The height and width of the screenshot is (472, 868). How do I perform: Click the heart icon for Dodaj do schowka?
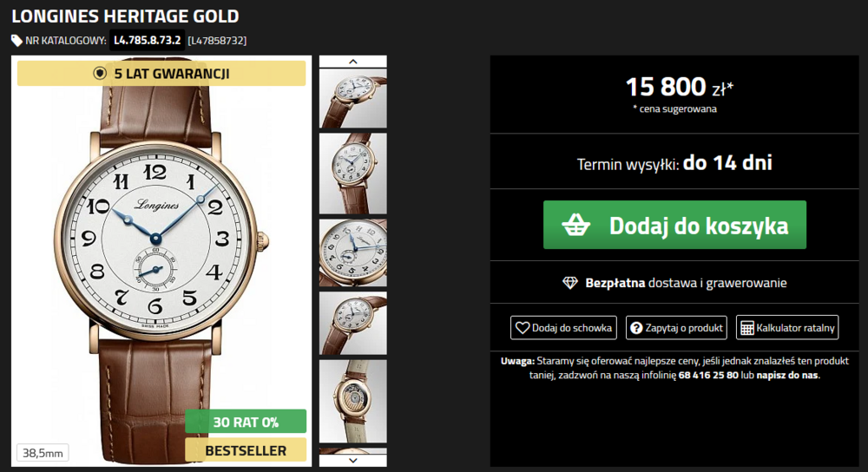[522, 328]
